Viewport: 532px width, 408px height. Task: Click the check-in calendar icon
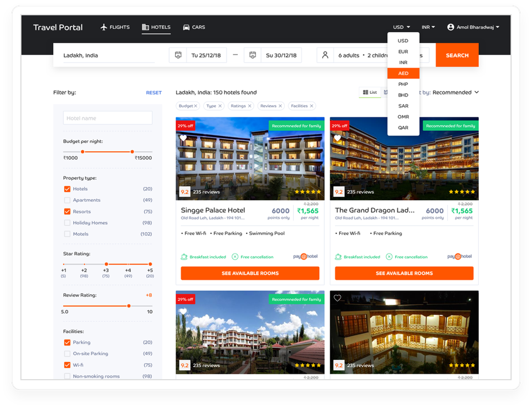click(178, 55)
